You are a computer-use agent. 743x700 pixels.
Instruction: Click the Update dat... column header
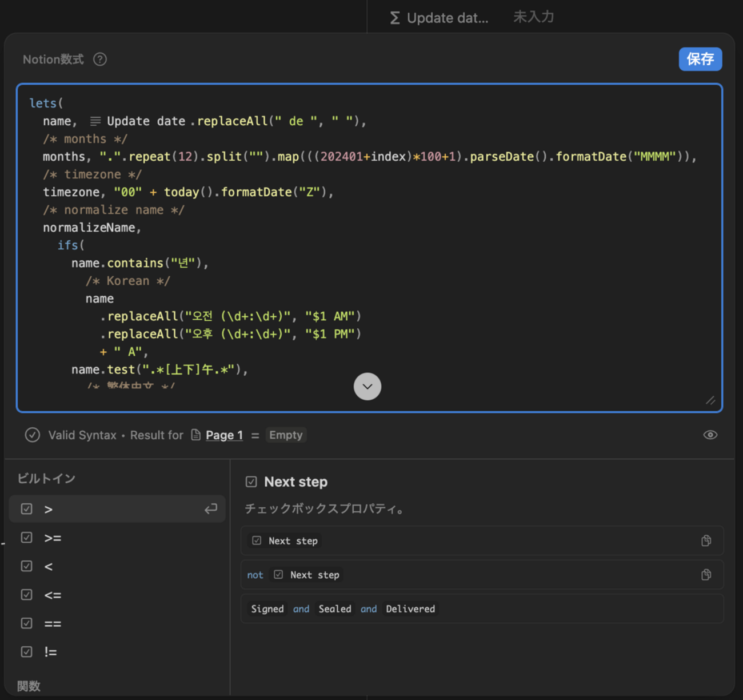coord(440,18)
